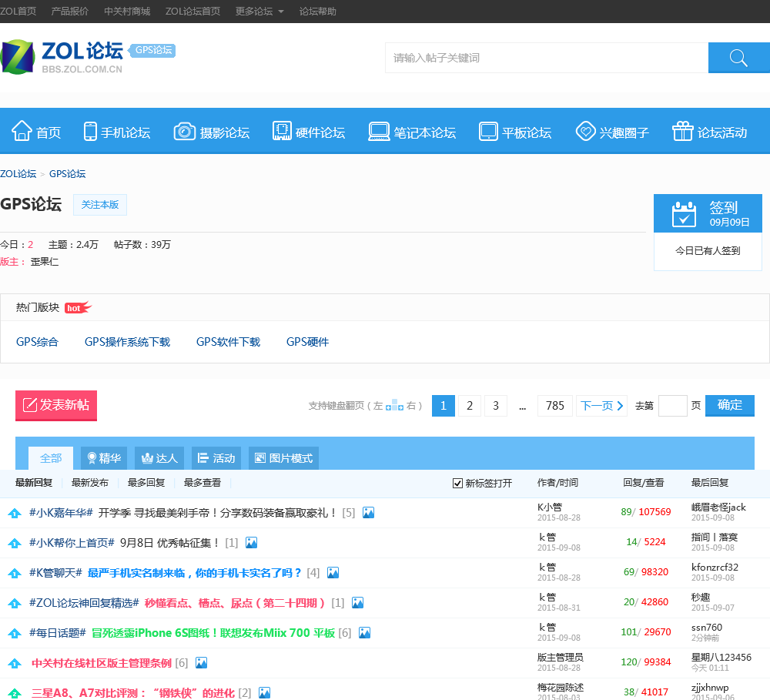The height and width of the screenshot is (700, 770).
Task: Open 产品报价 in top bar
Action: coord(70,12)
